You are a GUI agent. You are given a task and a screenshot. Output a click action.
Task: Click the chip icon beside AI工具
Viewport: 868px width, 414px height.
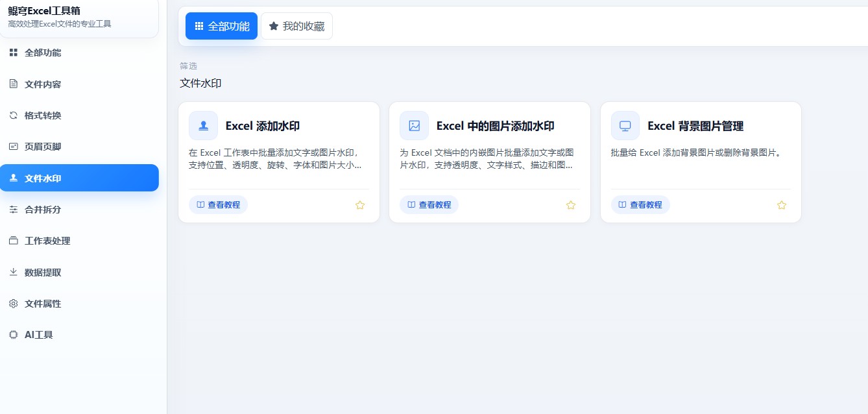[14, 335]
